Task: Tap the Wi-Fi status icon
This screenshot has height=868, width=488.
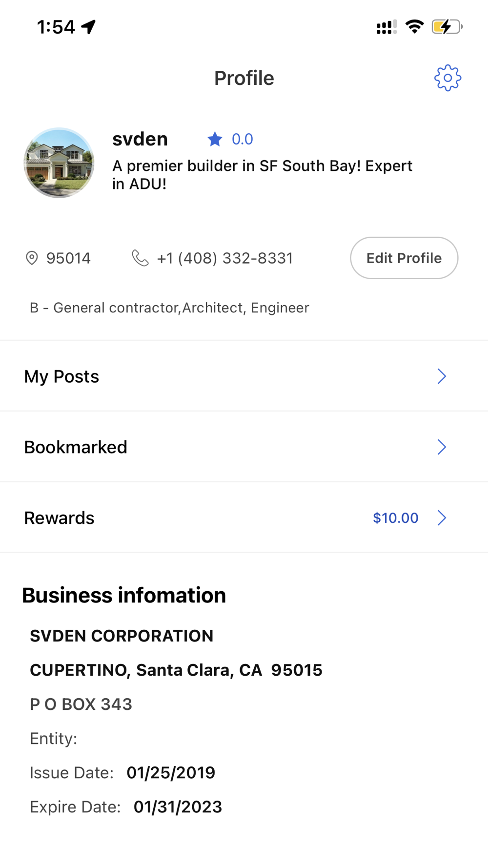Action: (414, 27)
